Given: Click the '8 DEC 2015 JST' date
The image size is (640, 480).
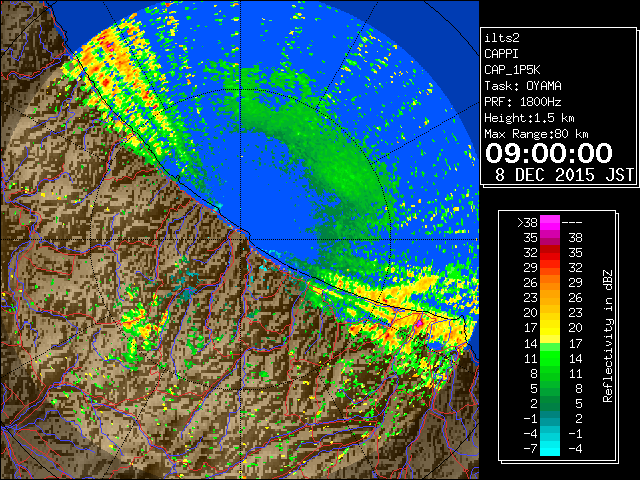Looking at the screenshot, I should point(564,175).
